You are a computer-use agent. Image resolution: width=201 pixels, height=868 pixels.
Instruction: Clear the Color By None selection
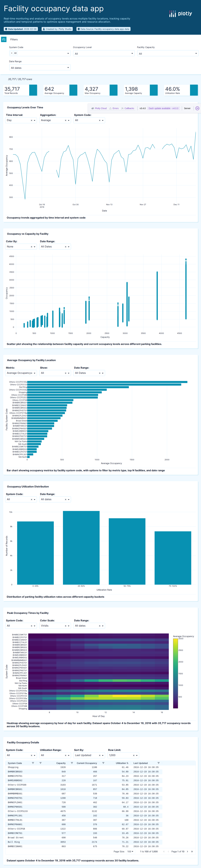(x=31, y=247)
